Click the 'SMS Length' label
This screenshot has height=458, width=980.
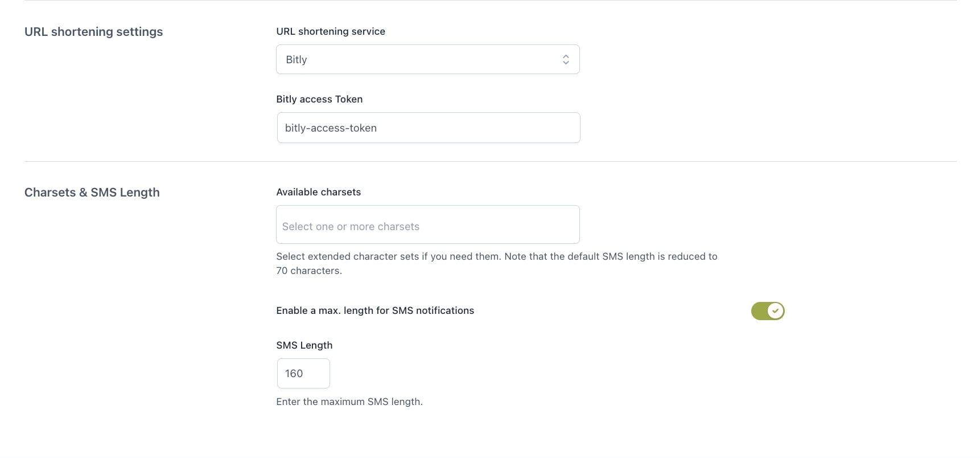pyautogui.click(x=304, y=345)
